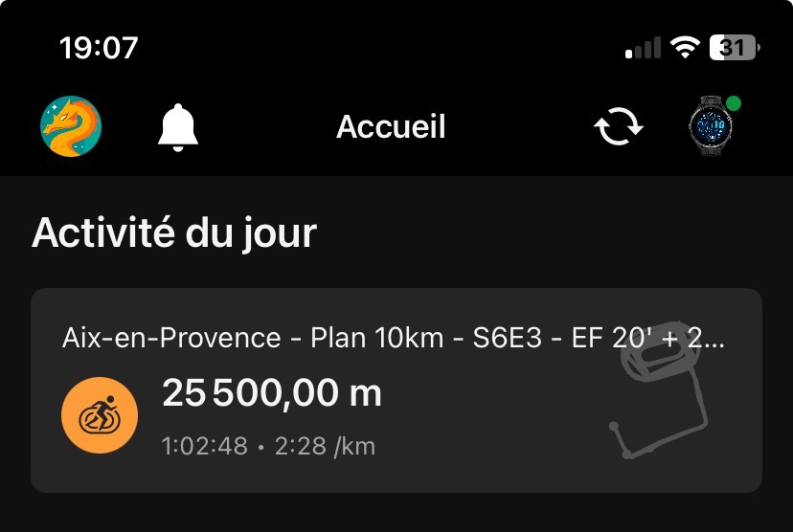
Task: Open the connected watch device icon
Action: (x=711, y=125)
